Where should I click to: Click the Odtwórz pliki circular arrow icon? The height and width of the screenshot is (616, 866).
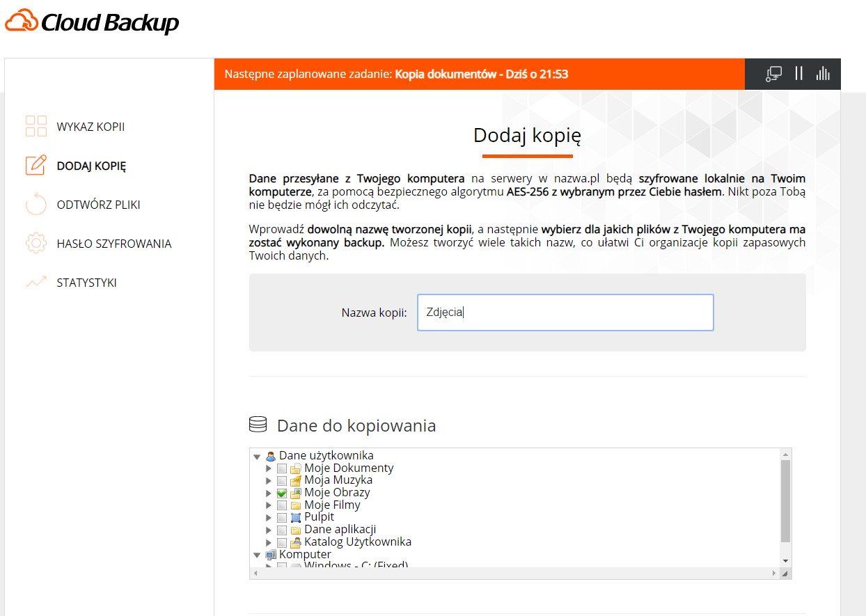pos(36,204)
